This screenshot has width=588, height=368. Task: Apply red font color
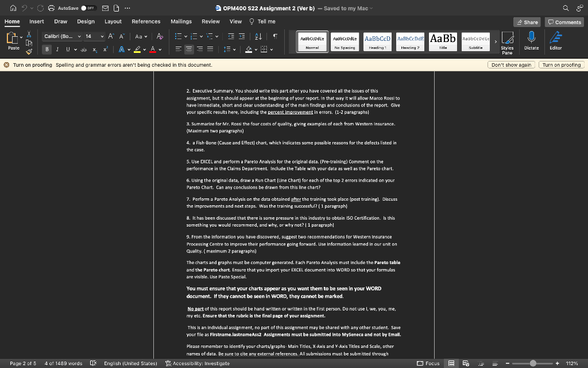click(x=153, y=49)
